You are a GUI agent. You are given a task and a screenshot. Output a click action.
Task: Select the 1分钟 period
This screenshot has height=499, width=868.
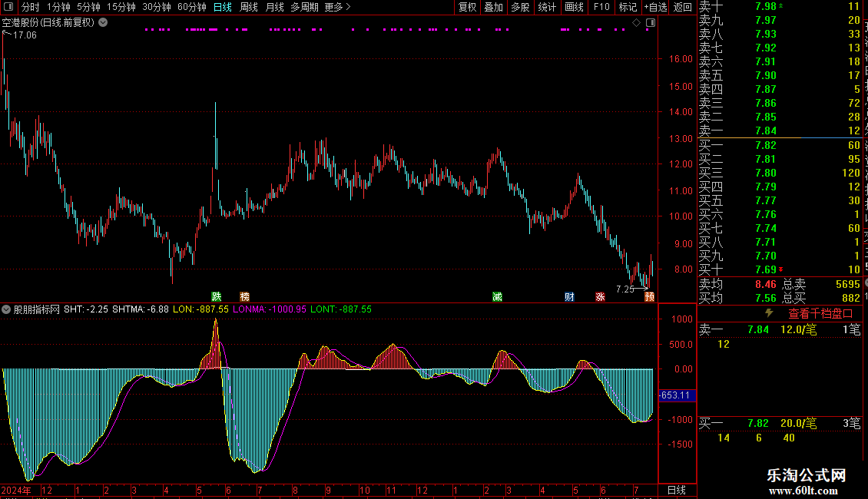coord(58,7)
